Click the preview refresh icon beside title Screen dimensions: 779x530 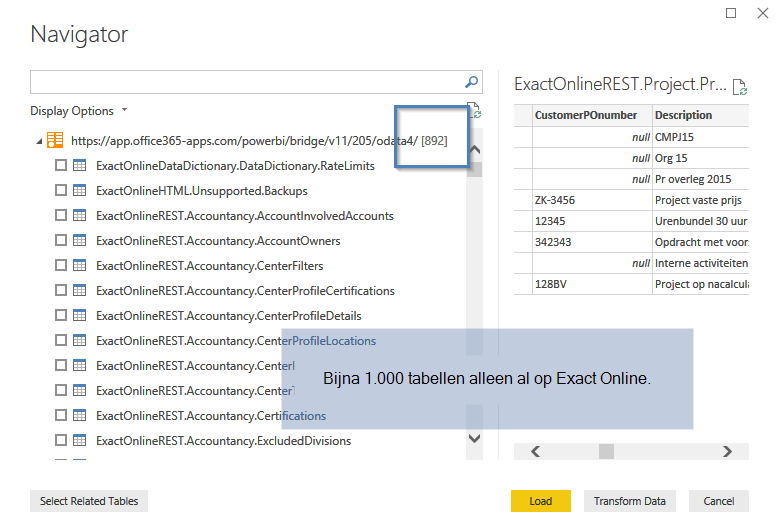pyautogui.click(x=740, y=88)
